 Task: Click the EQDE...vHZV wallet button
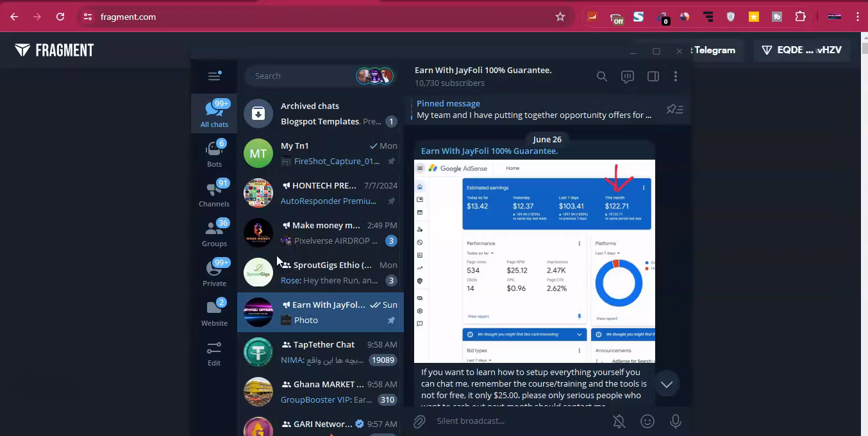point(801,50)
